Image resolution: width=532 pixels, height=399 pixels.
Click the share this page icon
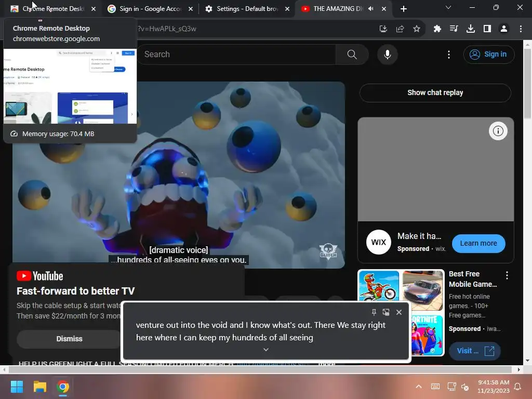click(400, 29)
